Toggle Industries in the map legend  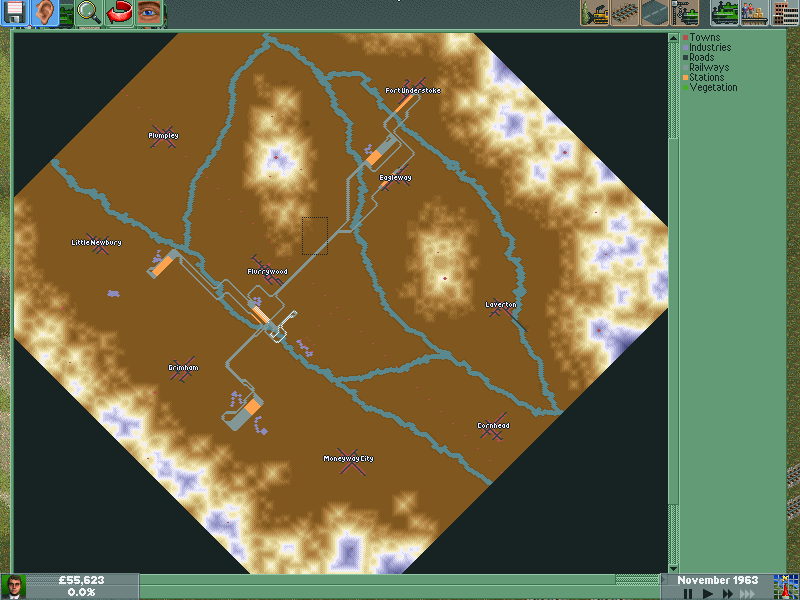coord(707,47)
